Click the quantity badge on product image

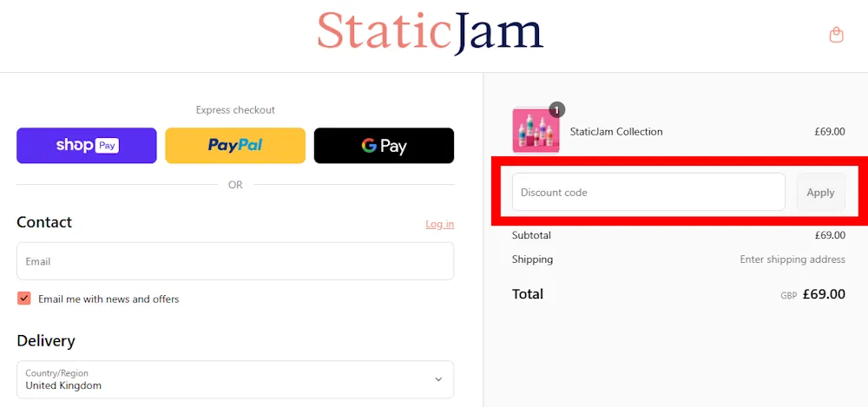(x=557, y=110)
